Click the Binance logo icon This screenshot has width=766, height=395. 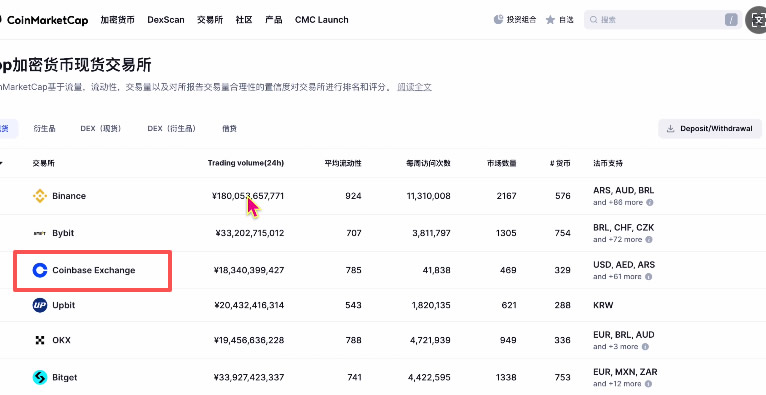coord(40,196)
